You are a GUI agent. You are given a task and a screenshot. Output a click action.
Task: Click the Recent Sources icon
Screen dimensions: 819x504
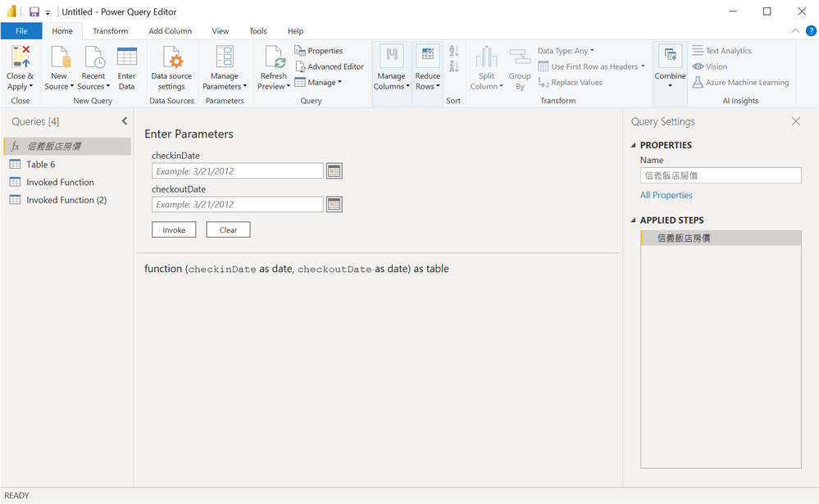(94, 57)
